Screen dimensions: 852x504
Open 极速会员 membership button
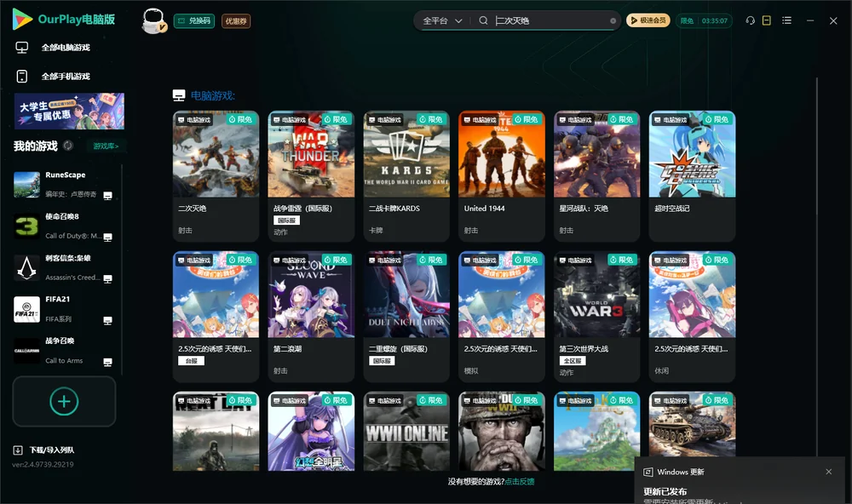point(648,20)
